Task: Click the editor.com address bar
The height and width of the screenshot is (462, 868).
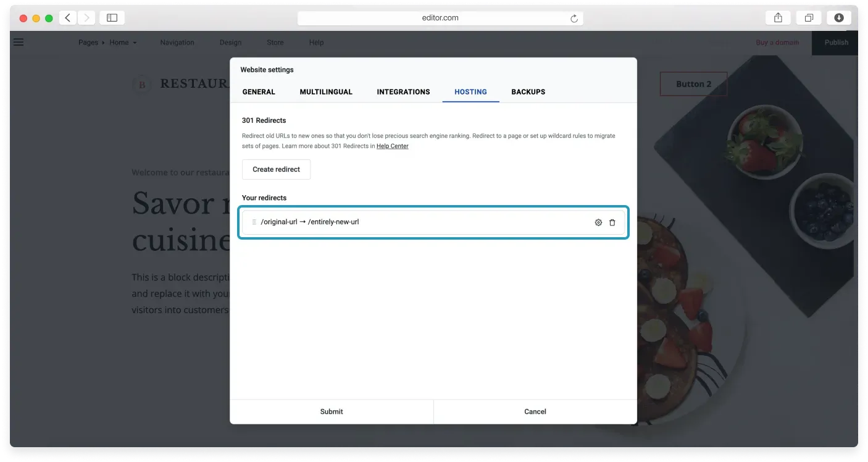Action: tap(440, 18)
